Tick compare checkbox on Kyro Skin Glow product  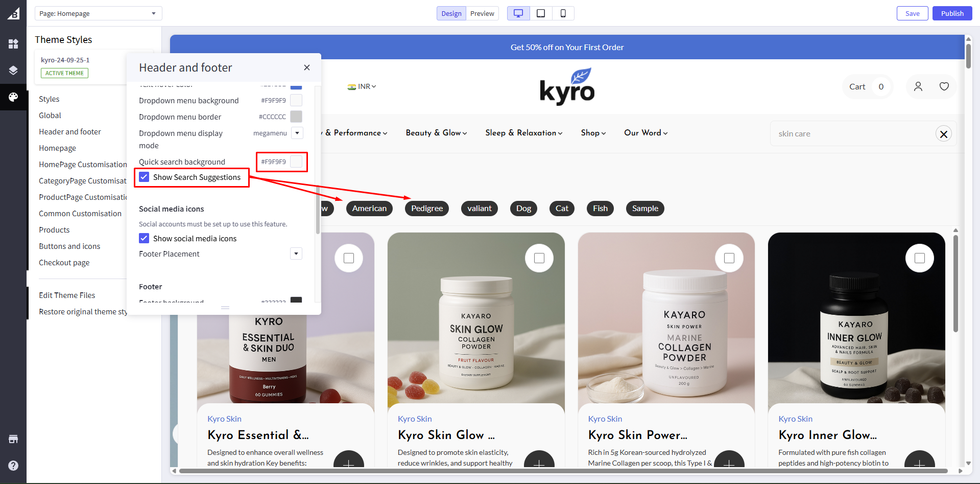(x=539, y=258)
